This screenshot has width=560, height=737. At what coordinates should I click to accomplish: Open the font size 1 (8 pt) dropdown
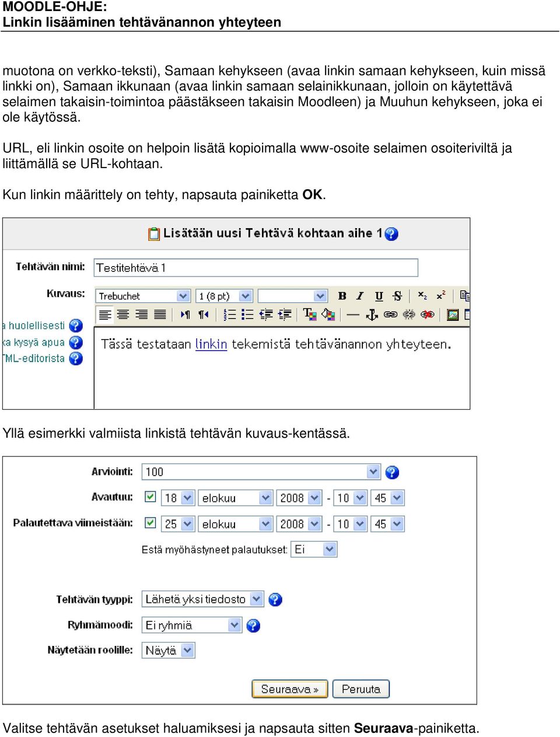tap(224, 296)
